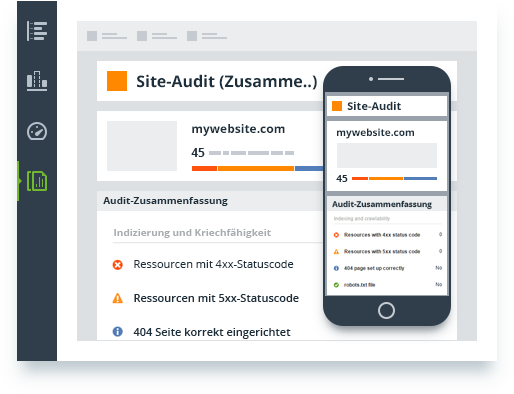Click orange warning icon for 5xx-Statuscode

coord(117,298)
